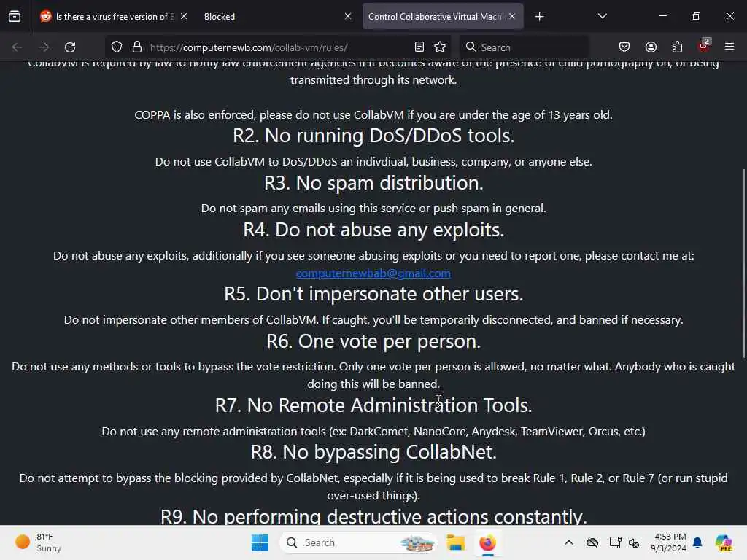Image resolution: width=747 pixels, height=560 pixels.
Task: Open the computernewbab@gmail.com email link
Action: coord(373,273)
